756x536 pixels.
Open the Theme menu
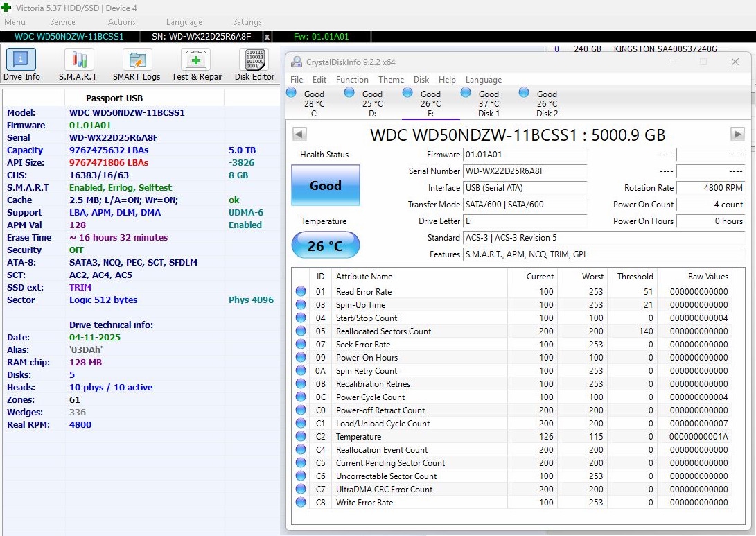click(391, 80)
